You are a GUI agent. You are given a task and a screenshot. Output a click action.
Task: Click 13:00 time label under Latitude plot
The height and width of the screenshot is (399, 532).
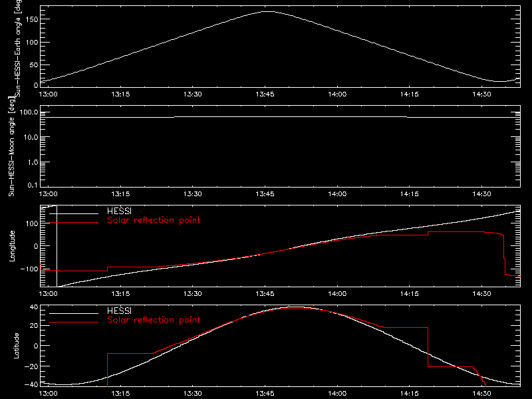coord(48,393)
